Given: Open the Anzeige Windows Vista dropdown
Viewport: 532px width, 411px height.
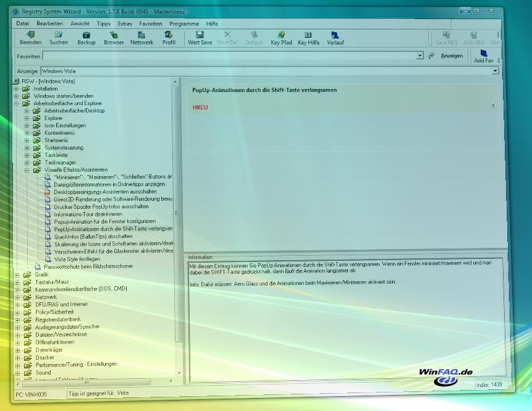Looking at the screenshot, I should (495, 71).
